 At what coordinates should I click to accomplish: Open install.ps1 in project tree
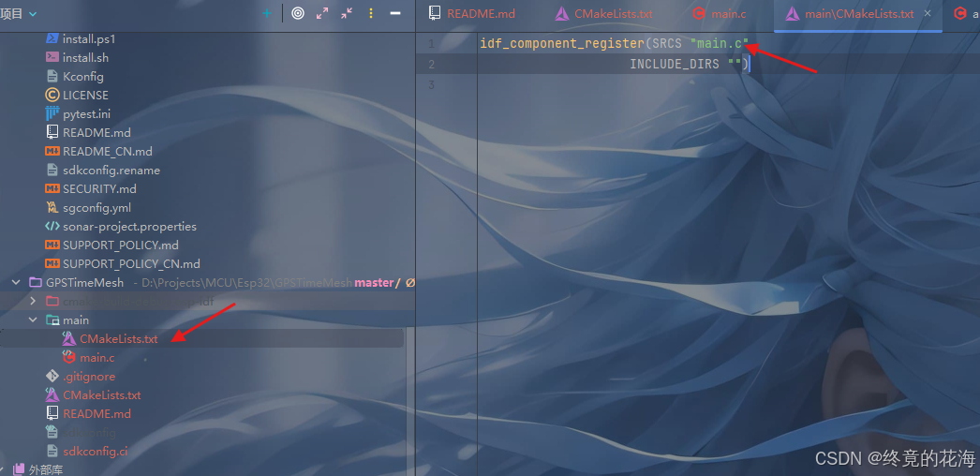pos(89,38)
